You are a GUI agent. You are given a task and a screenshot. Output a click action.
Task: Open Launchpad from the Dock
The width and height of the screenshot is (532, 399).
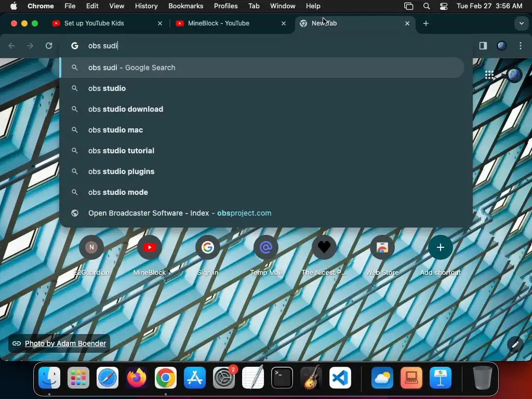[x=78, y=378]
